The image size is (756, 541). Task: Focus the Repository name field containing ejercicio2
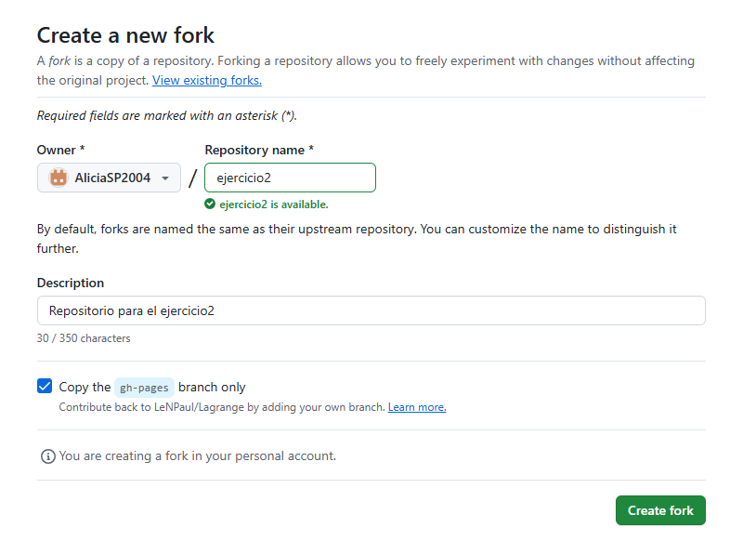click(290, 178)
